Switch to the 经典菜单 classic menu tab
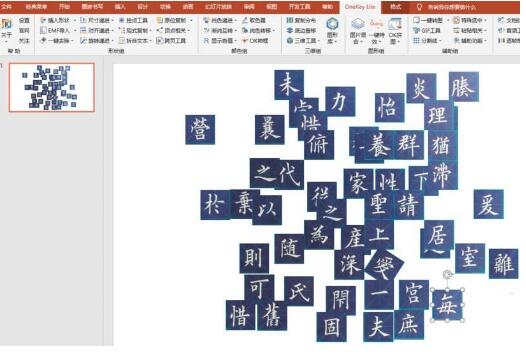This screenshot has height=361, width=526. pyautogui.click(x=36, y=6)
